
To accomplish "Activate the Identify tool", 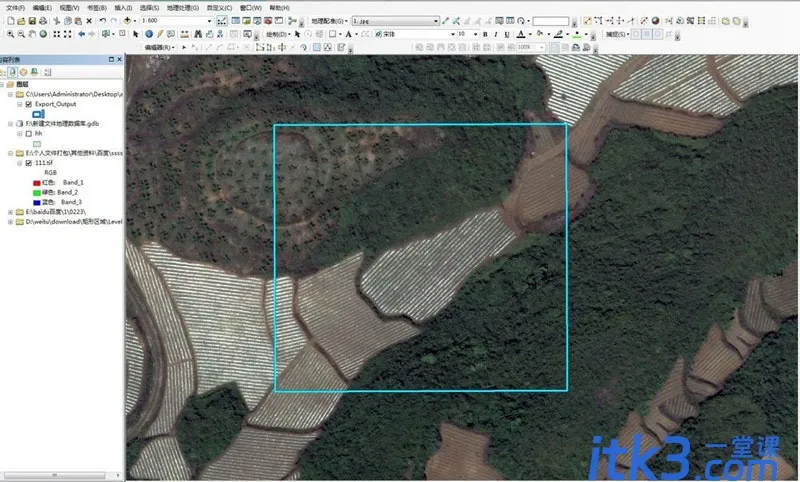I will coord(149,34).
